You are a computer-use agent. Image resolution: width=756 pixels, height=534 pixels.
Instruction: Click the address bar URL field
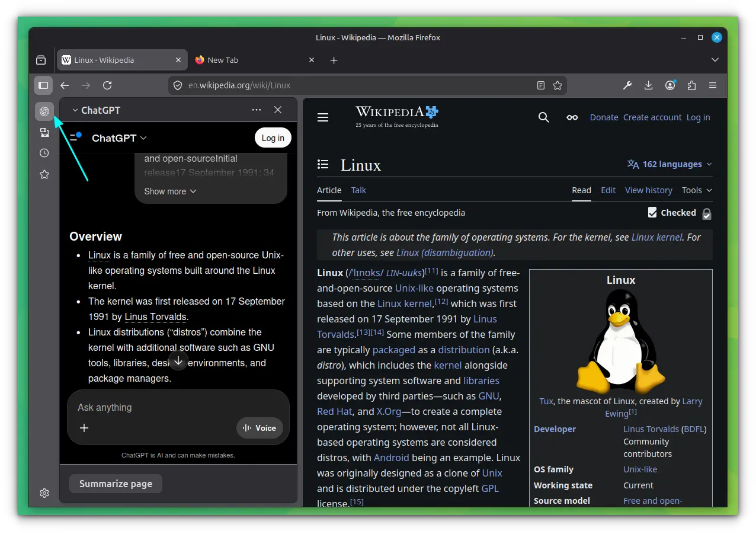click(367, 85)
